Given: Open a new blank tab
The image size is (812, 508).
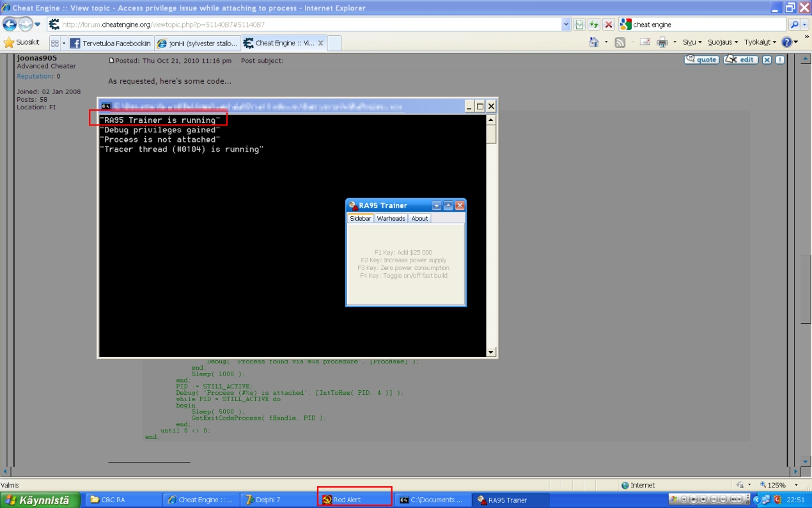Looking at the screenshot, I should tap(335, 43).
